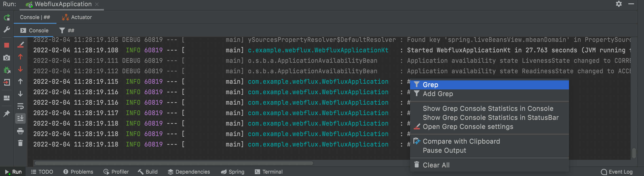Open the Event Log

coord(617,172)
